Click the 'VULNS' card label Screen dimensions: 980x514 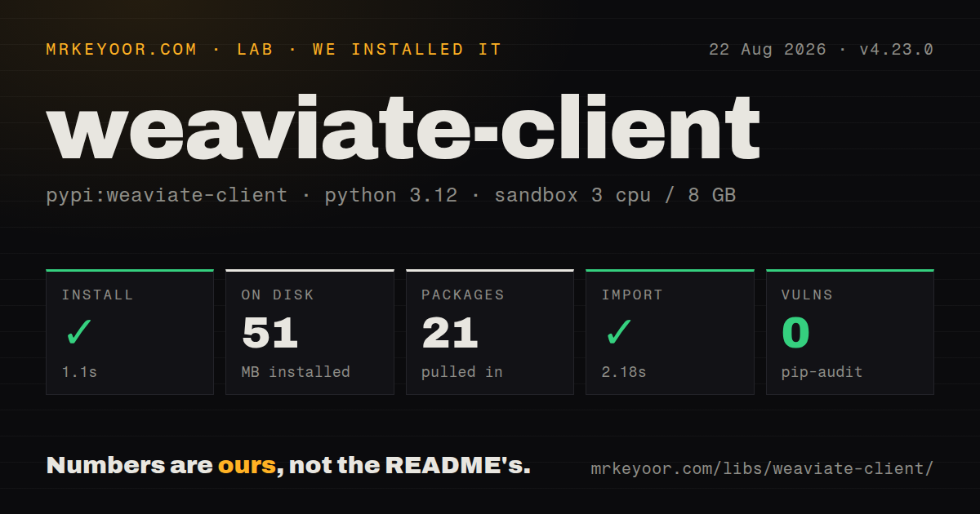click(x=807, y=295)
